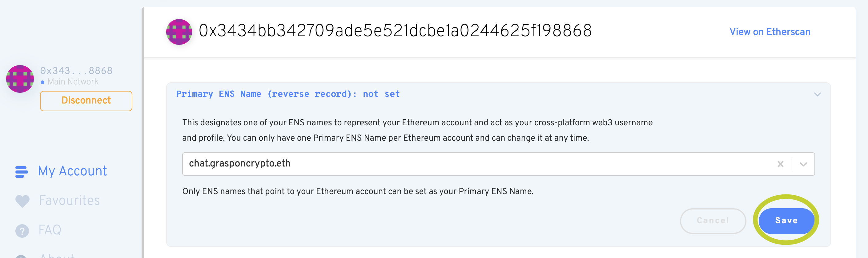Collapse the Primary ENS Name panel chevron
This screenshot has height=258, width=868.
pyautogui.click(x=818, y=94)
